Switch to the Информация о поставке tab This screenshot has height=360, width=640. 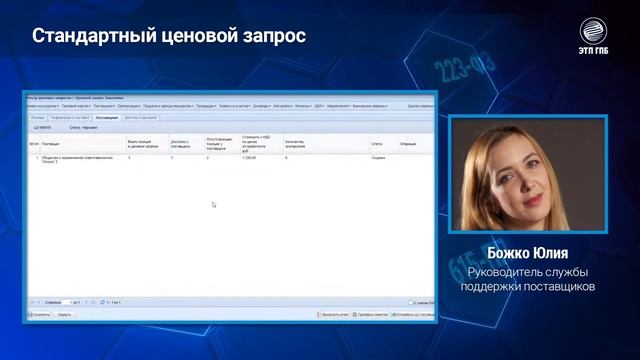70,118
